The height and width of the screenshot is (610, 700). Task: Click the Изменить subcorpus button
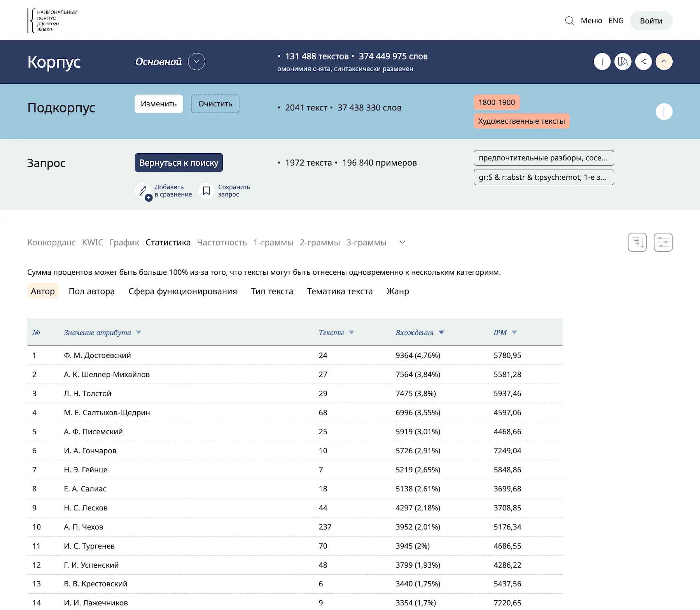click(x=159, y=104)
